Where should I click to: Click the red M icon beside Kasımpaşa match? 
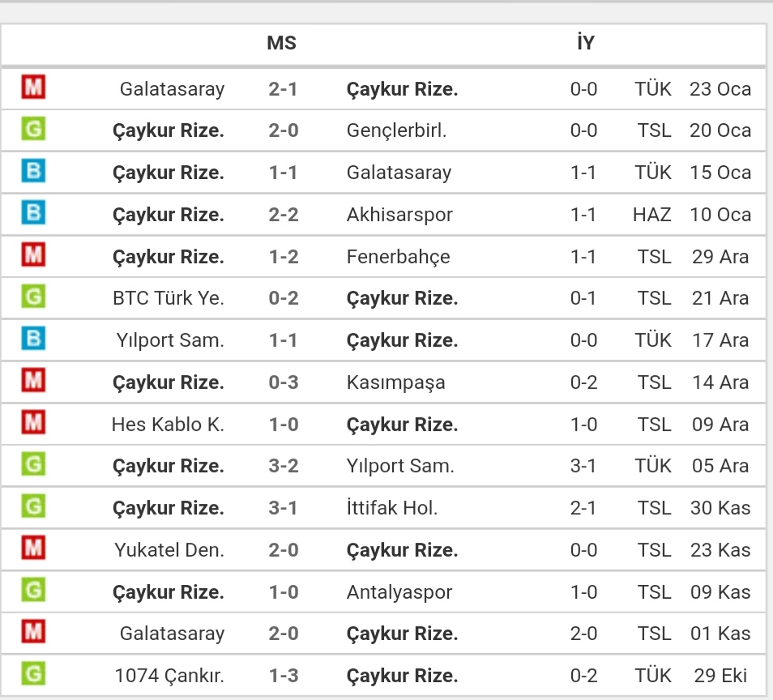33,380
